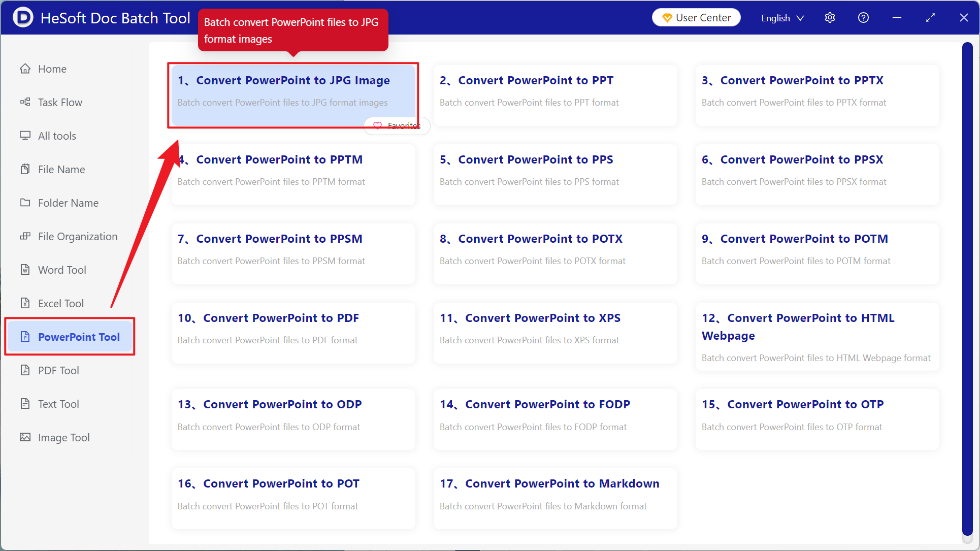
Task: Open Convert PowerPoint to PDF card
Action: [293, 333]
